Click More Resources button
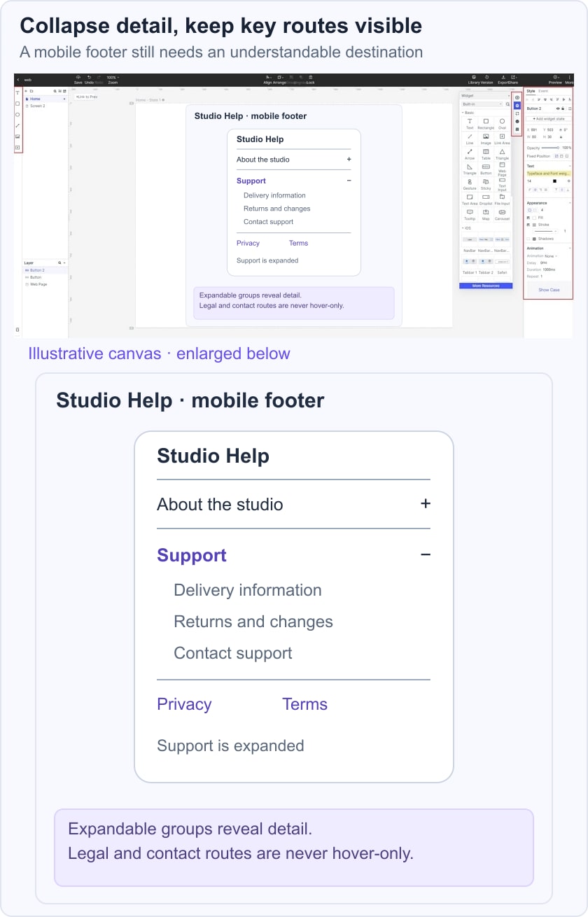This screenshot has height=917, width=588. (486, 286)
